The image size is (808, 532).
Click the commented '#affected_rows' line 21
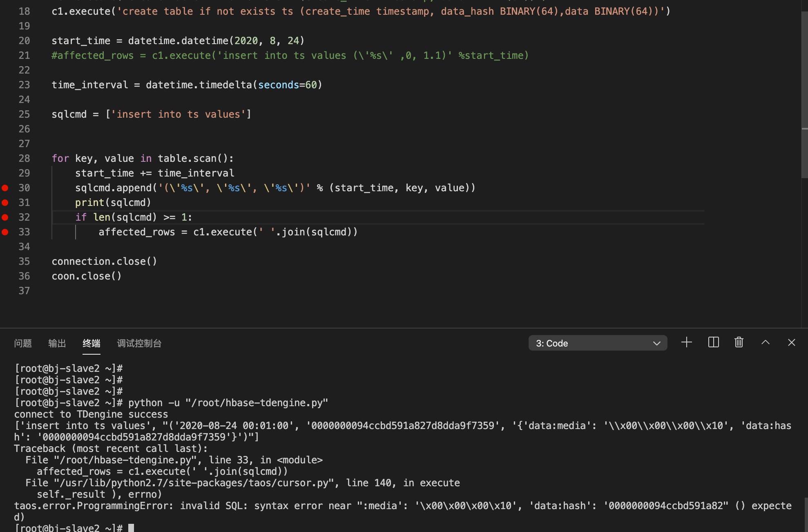pos(290,56)
